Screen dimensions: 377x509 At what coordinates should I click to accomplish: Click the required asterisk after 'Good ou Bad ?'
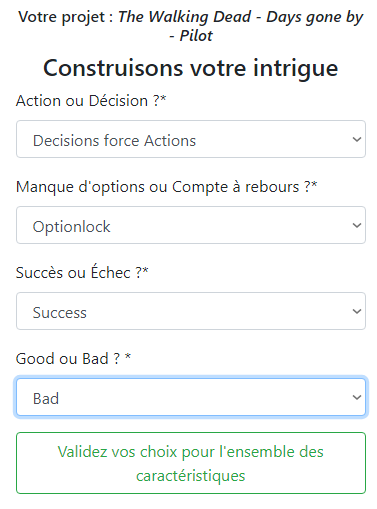128,356
